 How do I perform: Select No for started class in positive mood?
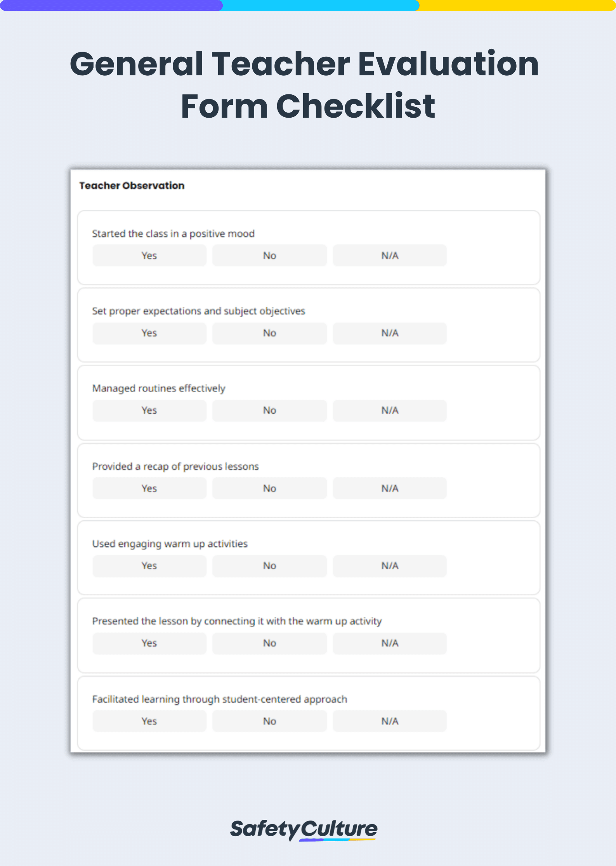[x=269, y=256]
